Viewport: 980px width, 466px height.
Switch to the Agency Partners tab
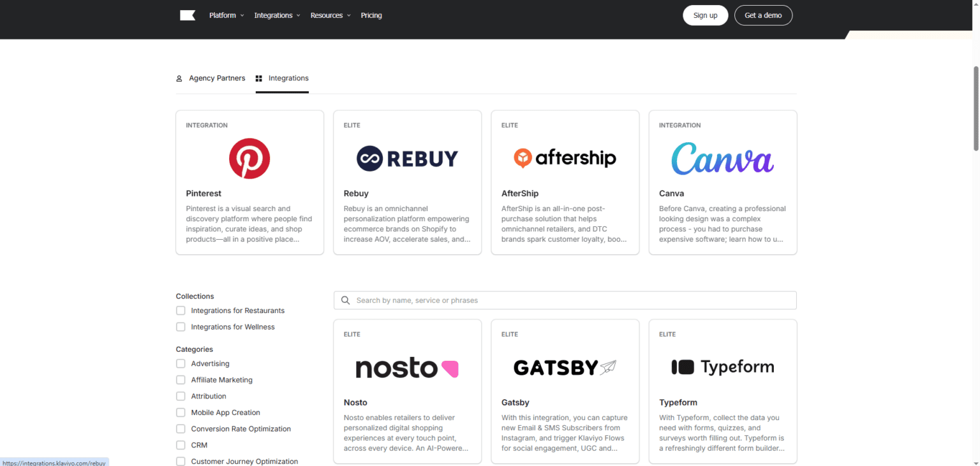coord(217,78)
